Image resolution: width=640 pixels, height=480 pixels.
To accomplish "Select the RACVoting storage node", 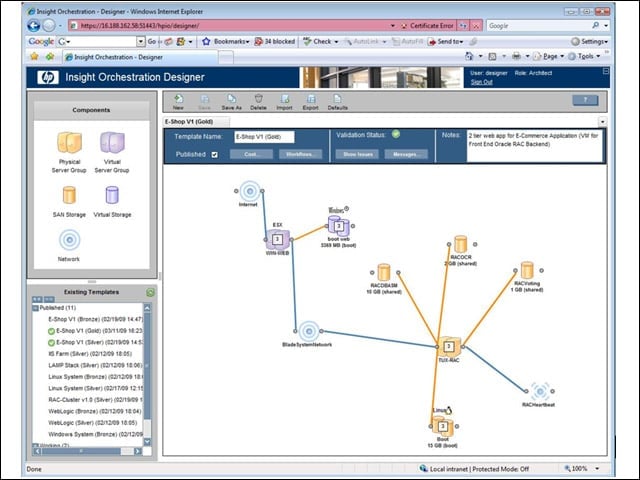I will click(x=527, y=270).
